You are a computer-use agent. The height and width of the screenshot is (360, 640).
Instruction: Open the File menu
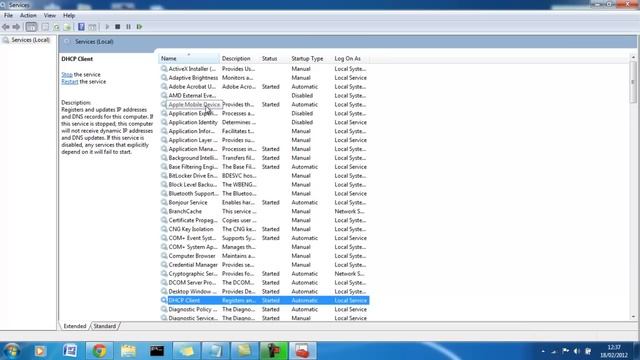8,16
